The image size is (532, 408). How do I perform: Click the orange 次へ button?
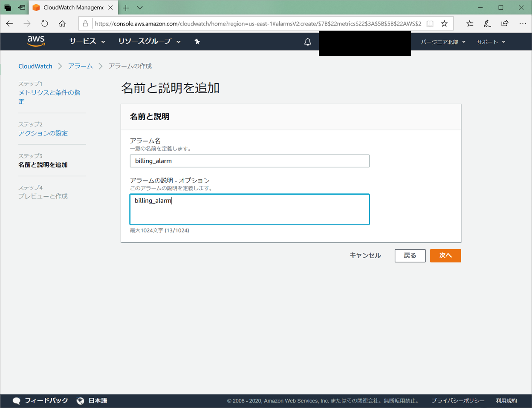(x=445, y=256)
